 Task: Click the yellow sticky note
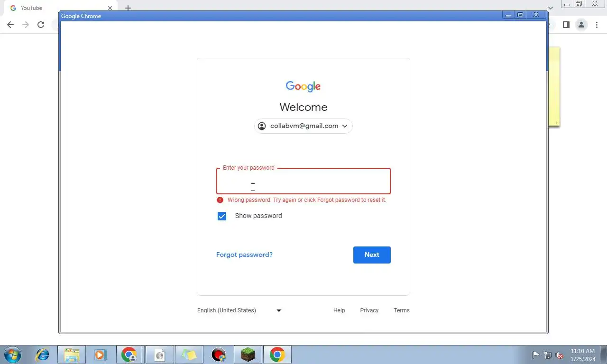pyautogui.click(x=554, y=87)
